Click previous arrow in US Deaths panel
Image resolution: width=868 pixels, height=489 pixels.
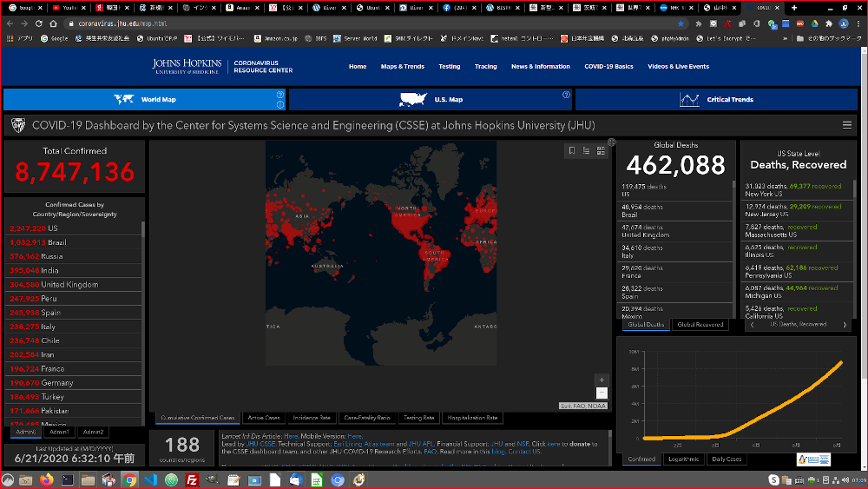(752, 325)
